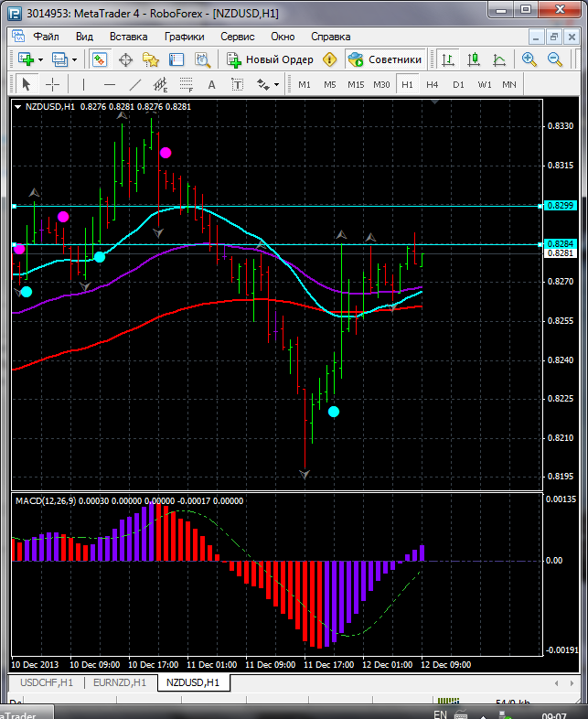Screen dimensions: 588x719
Task: Collapse the NZDUSD,H1 chart title triangle
Action: point(18,107)
